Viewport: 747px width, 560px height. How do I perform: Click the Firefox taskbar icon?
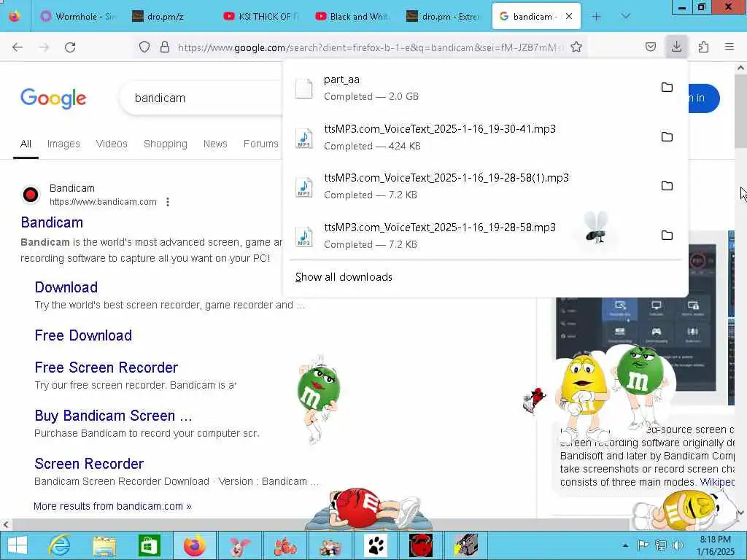point(194,545)
